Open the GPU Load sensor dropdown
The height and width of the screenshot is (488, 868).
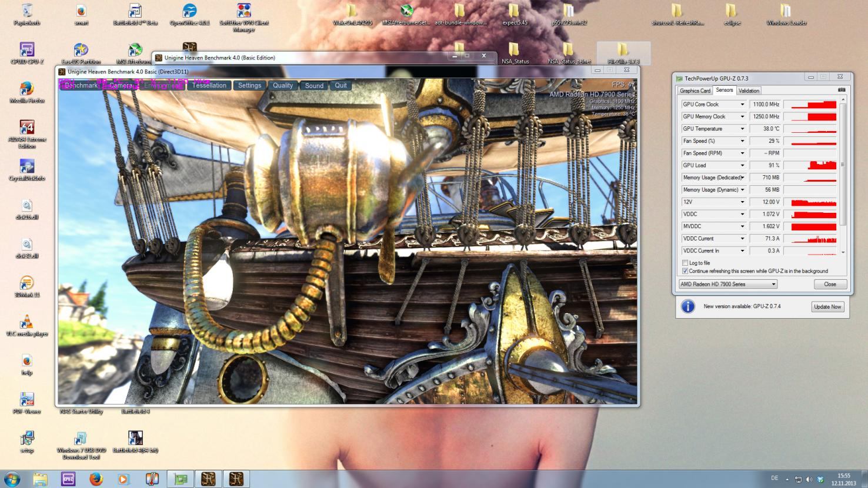click(742, 165)
